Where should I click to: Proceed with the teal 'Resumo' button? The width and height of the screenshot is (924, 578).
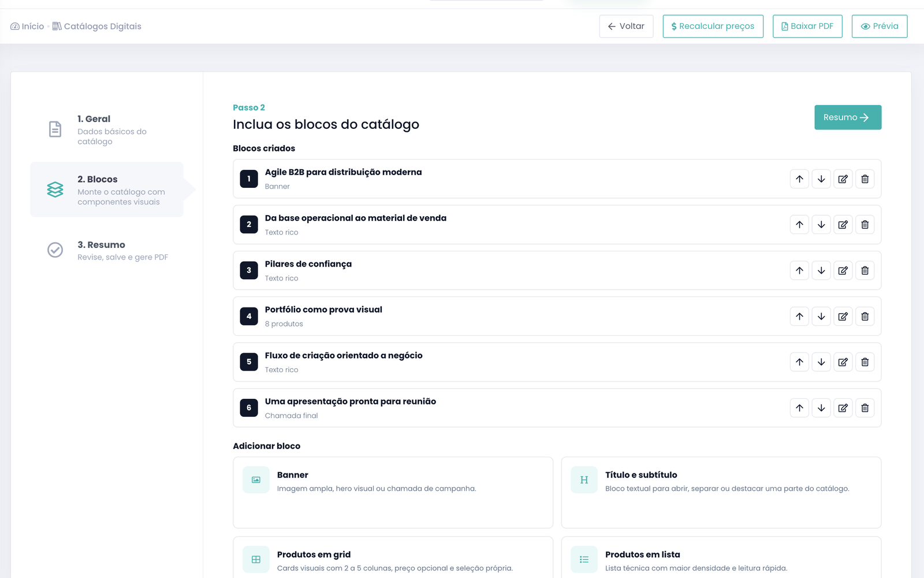coord(848,117)
